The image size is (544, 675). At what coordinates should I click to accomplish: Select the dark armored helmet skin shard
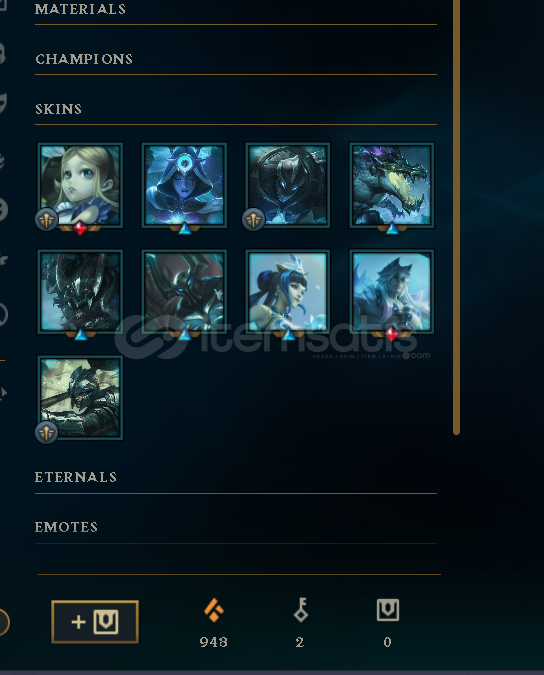pyautogui.click(x=288, y=185)
